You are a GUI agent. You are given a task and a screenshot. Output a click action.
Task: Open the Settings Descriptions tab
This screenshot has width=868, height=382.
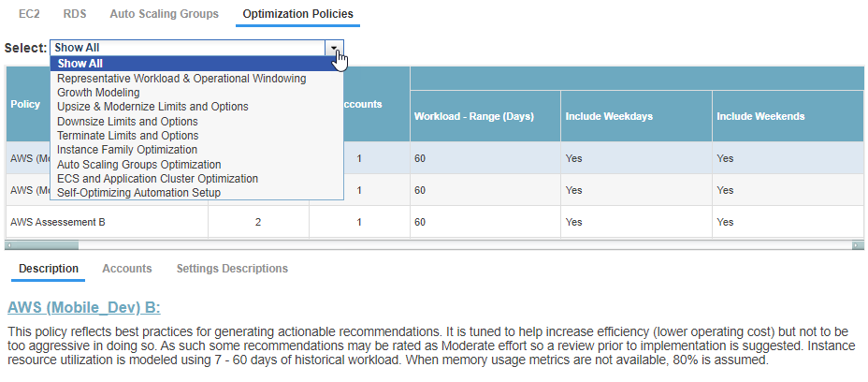click(232, 269)
